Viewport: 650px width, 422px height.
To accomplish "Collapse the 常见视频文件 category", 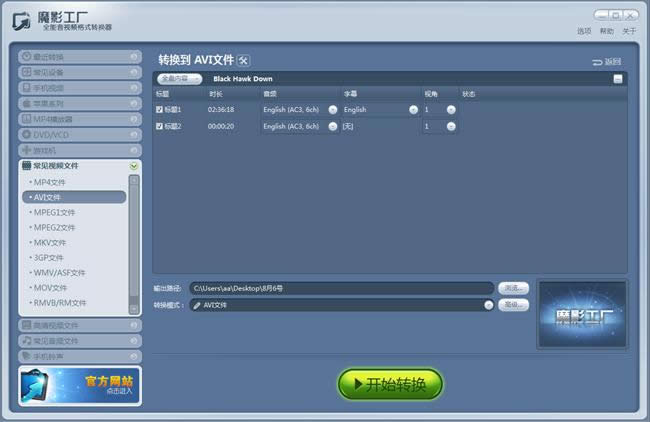I will point(133,166).
